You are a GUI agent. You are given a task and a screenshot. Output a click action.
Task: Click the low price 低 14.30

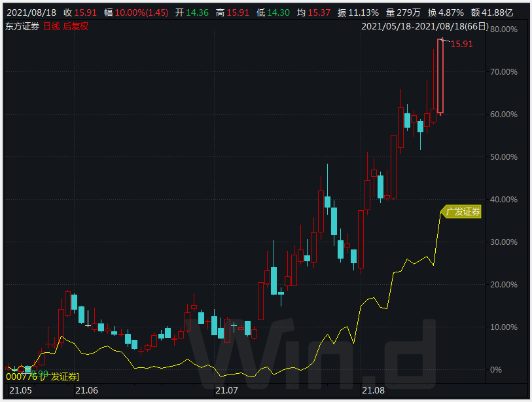(273, 13)
